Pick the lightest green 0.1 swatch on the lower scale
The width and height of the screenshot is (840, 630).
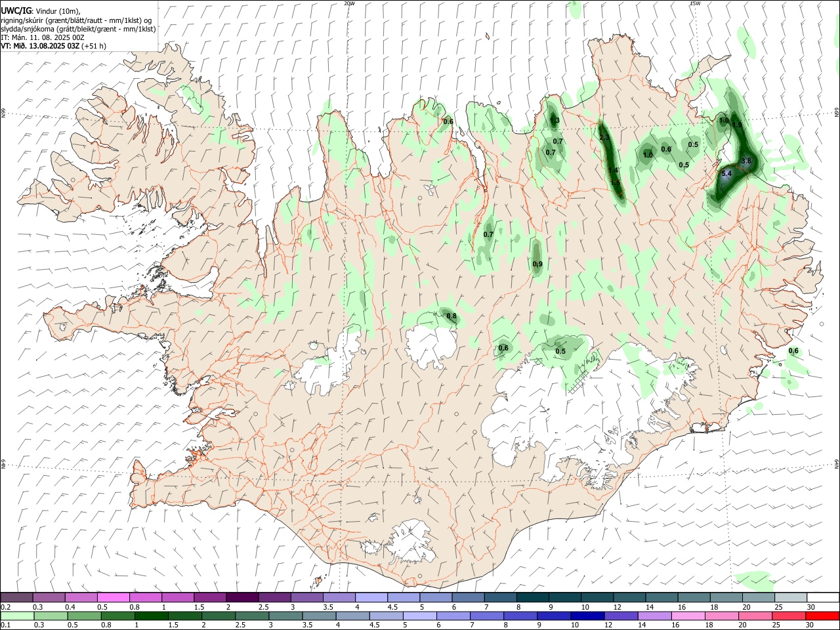click(x=16, y=616)
